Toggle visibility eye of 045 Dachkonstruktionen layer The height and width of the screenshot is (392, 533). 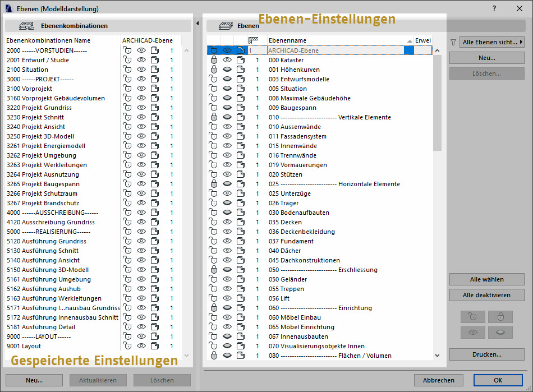click(x=227, y=260)
